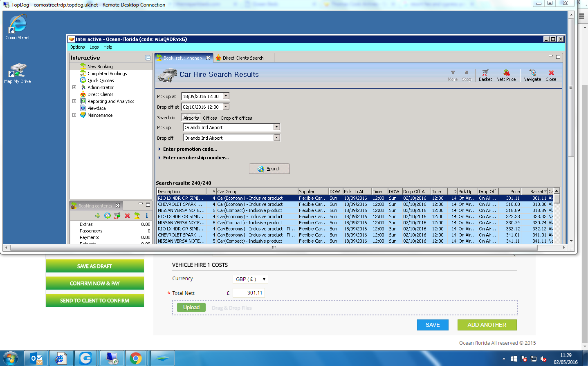Screen dimensions: 588x366
Task: Open the Pick up location dropdown
Action: coord(277,127)
